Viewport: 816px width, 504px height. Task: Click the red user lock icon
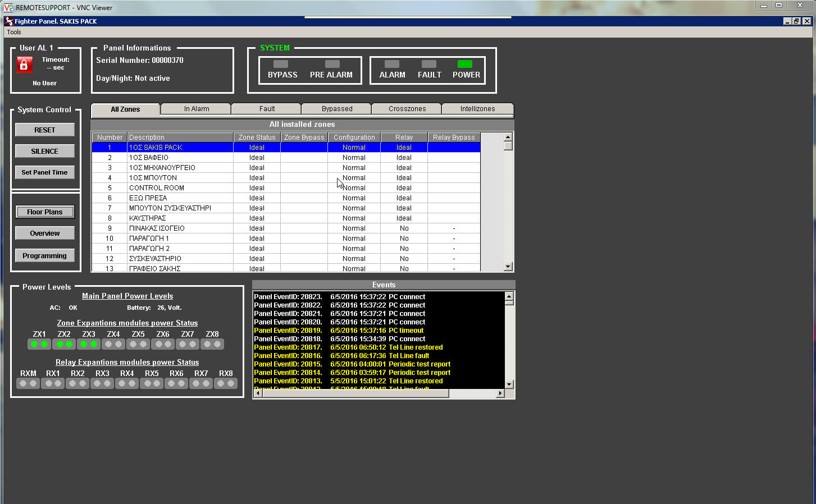point(24,65)
